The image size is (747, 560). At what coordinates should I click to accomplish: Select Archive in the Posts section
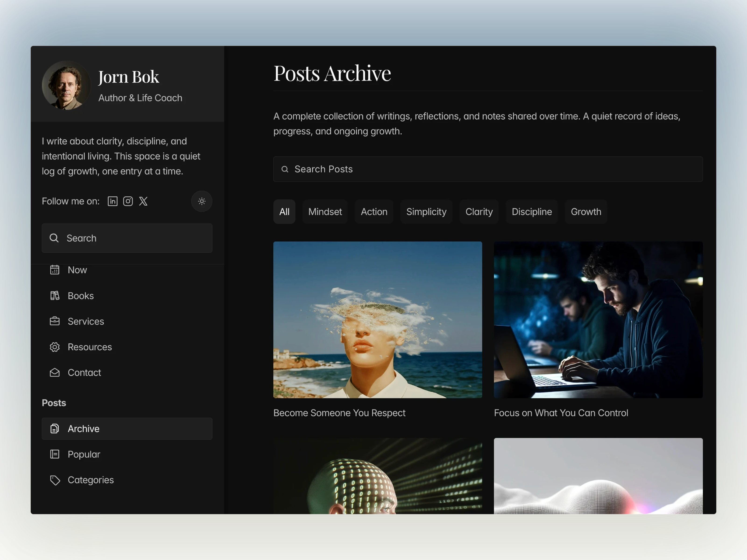(127, 429)
